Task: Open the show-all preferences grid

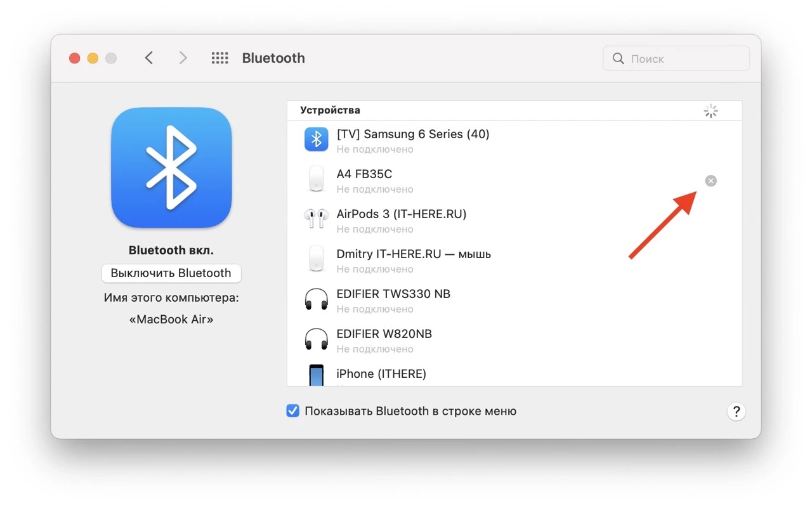Action: point(219,58)
